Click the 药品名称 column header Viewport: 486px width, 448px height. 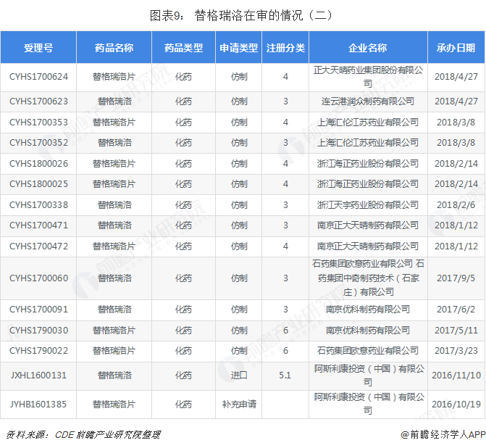[x=114, y=47]
